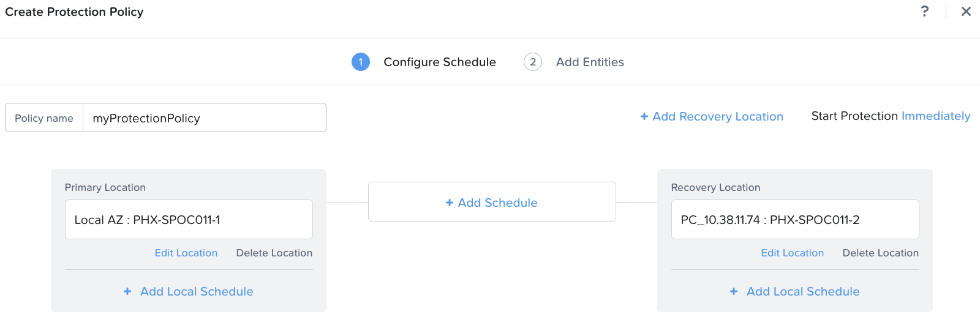
Task: Edit Location for the Recovery Location
Action: [x=792, y=253]
